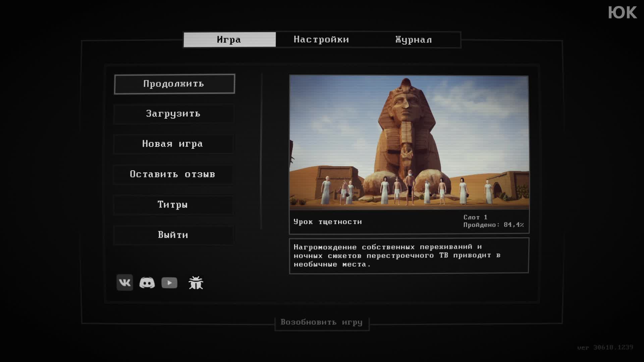Screen dimensions: 644x362
Task: Open the Журнал tab
Action: pyautogui.click(x=414, y=40)
